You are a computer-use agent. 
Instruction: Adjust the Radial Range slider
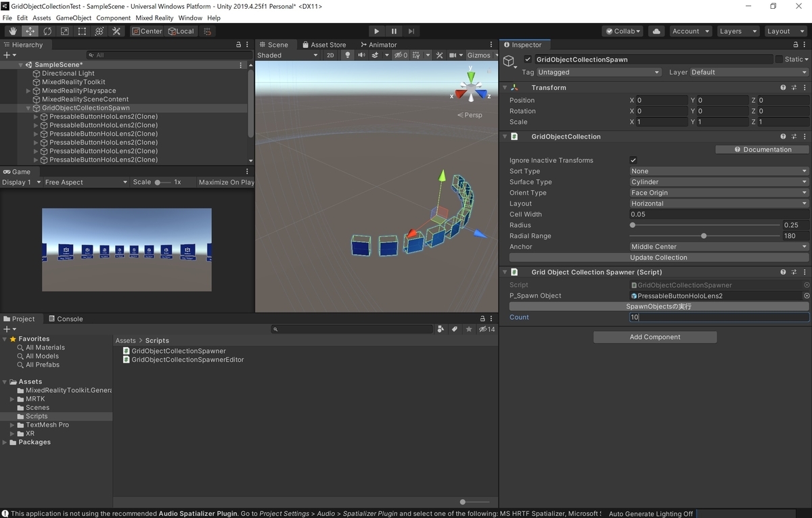coord(705,236)
